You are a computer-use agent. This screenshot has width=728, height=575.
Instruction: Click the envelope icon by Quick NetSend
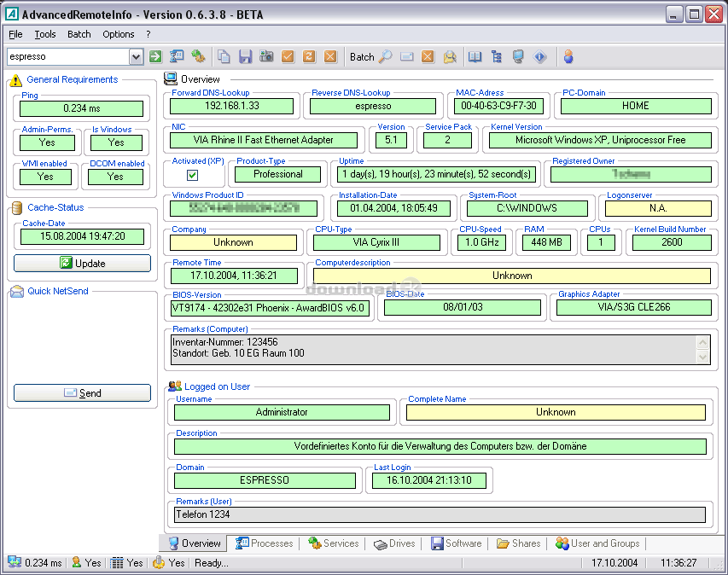(17, 292)
